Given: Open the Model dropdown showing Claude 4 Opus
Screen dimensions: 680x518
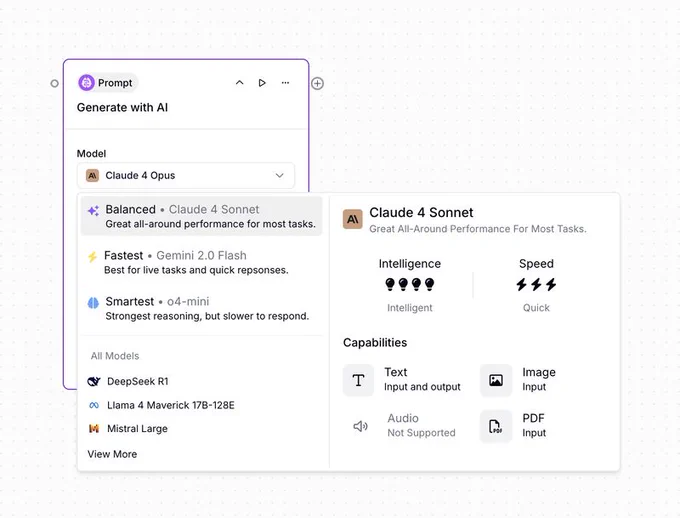Looking at the screenshot, I should pos(186,175).
